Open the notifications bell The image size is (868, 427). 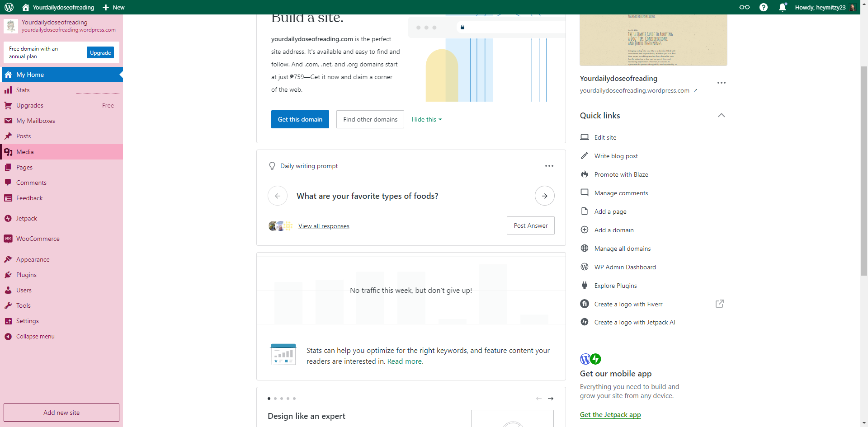pyautogui.click(x=783, y=7)
